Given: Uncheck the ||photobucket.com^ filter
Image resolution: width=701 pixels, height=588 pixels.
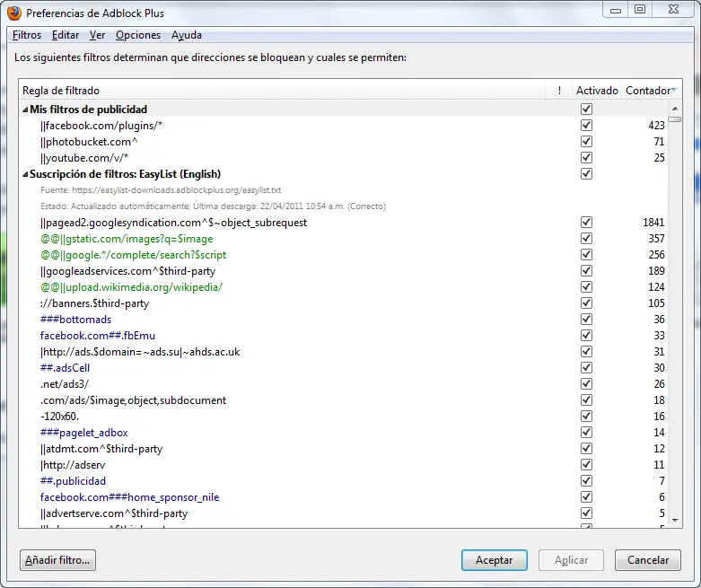Looking at the screenshot, I should click(x=586, y=141).
